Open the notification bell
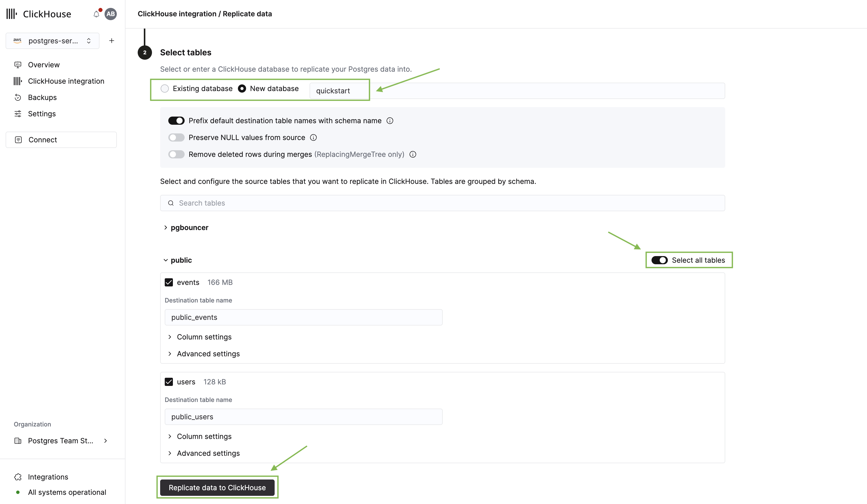The width and height of the screenshot is (867, 504). tap(96, 14)
